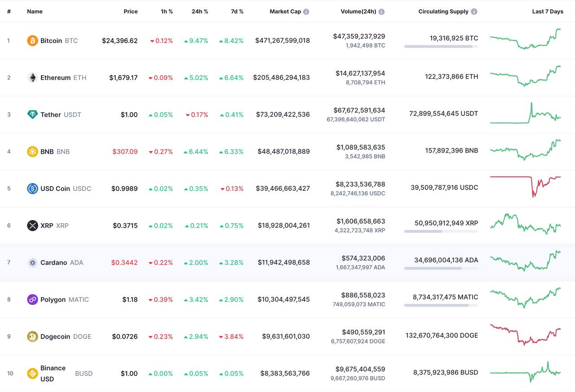Open USD Coin's red 7-day sparkline chart
Image resolution: width=575 pixels, height=392 pixels.
click(x=525, y=185)
